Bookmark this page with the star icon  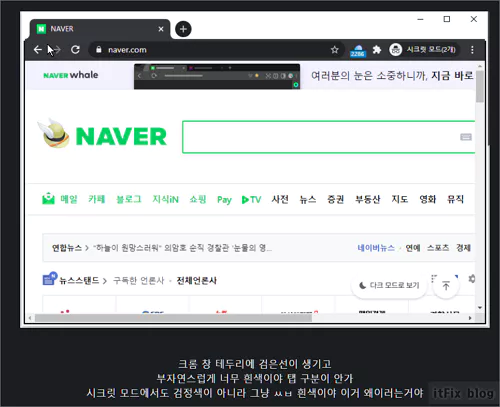coord(334,50)
